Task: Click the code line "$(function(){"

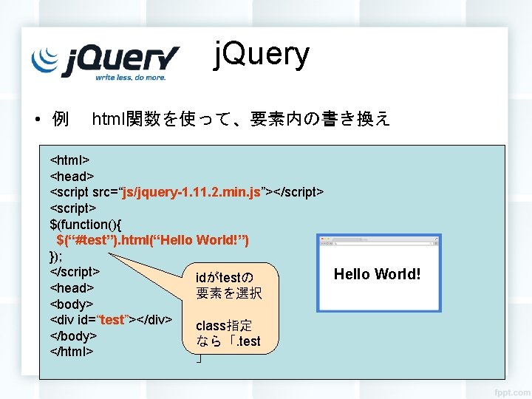Action: pyautogui.click(x=86, y=225)
